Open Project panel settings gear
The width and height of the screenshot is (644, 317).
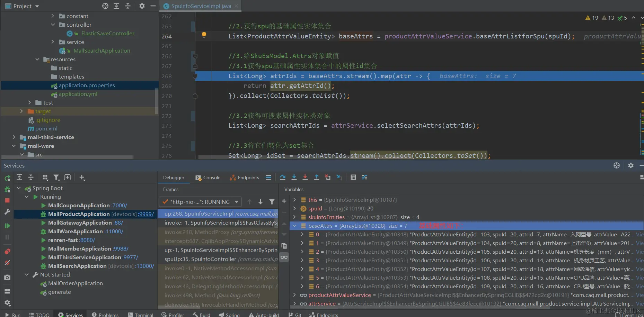click(x=142, y=6)
